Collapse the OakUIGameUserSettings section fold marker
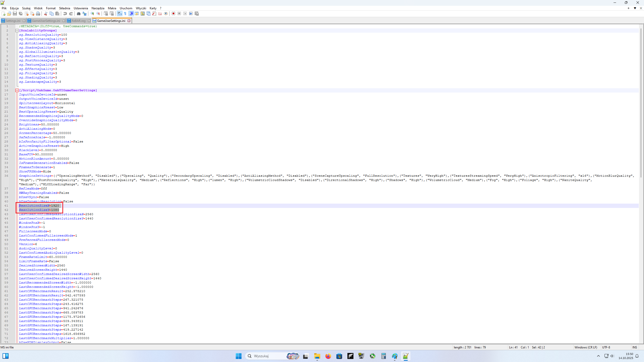Image resolution: width=644 pixels, height=362 pixels. click(17, 90)
